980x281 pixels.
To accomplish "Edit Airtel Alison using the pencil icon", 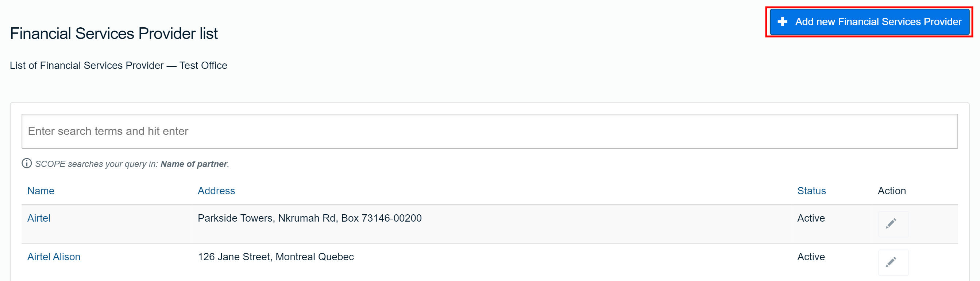I will (893, 262).
